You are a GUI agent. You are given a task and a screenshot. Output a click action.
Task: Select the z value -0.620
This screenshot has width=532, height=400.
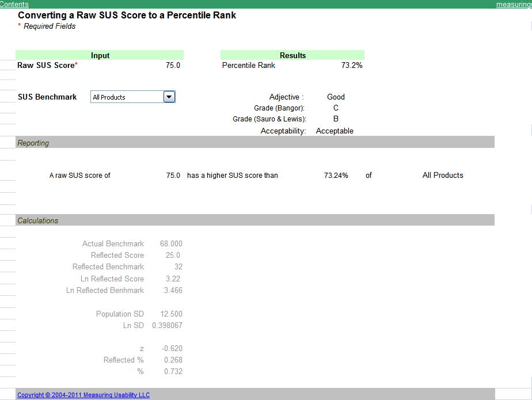coord(172,348)
